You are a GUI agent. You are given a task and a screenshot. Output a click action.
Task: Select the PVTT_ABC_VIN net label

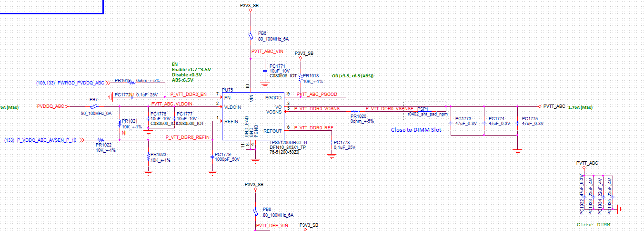tap(267, 51)
